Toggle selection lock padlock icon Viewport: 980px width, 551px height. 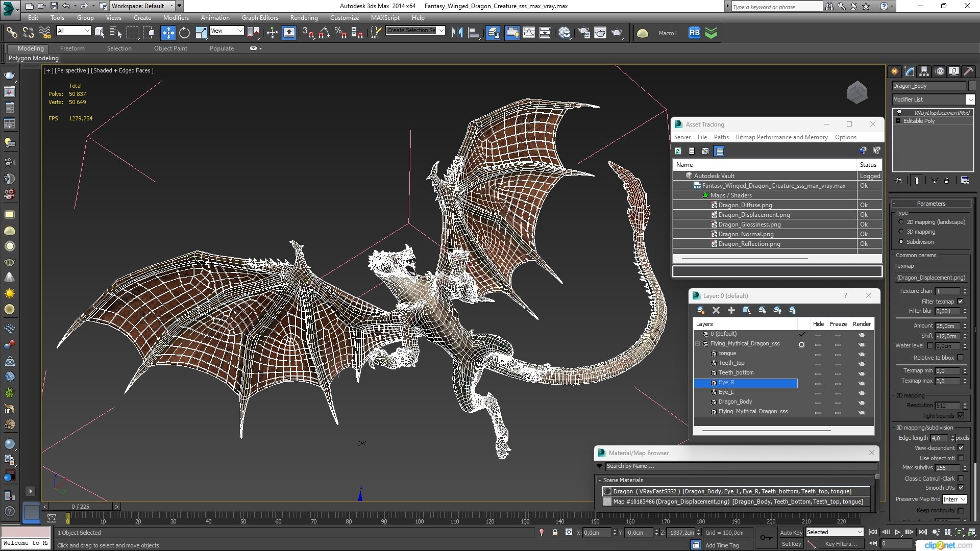555,532
